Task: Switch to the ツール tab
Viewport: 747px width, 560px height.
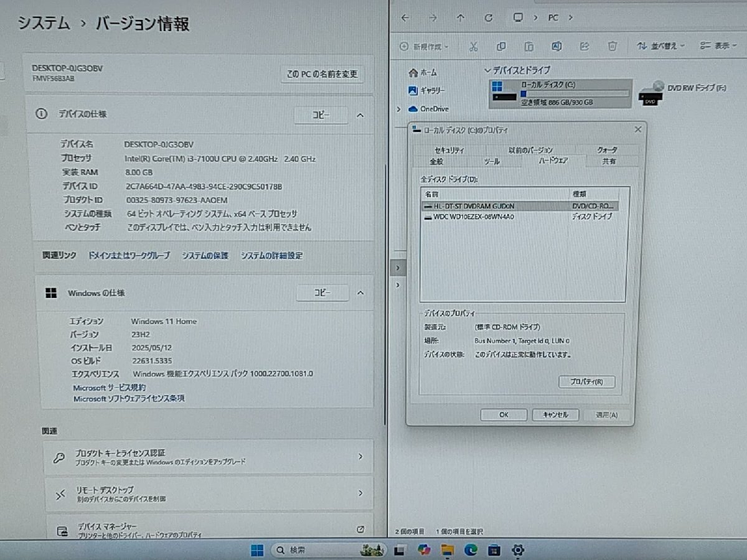Action: 492,161
